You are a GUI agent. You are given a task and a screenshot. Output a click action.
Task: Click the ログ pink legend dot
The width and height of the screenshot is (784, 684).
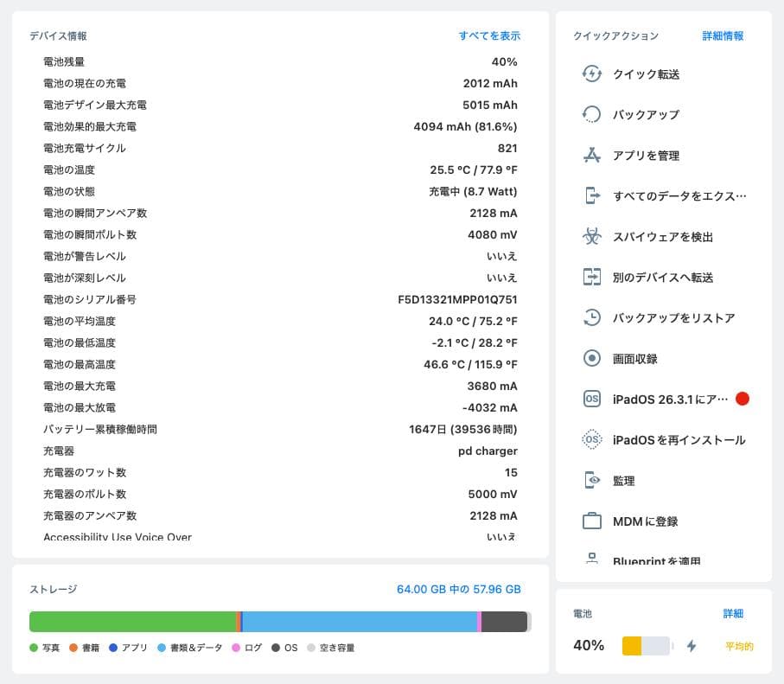coord(236,648)
